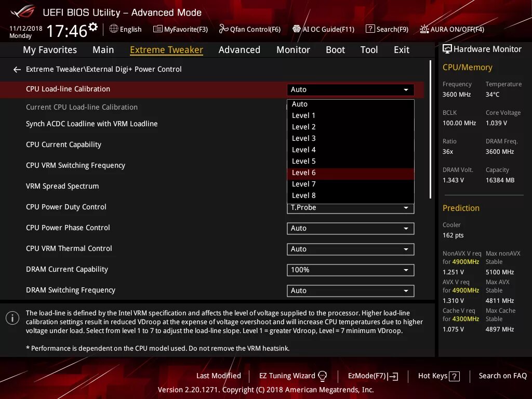The height and width of the screenshot is (399, 532).
Task: Click the Prediction heading in monitor panel
Action: 461,208
